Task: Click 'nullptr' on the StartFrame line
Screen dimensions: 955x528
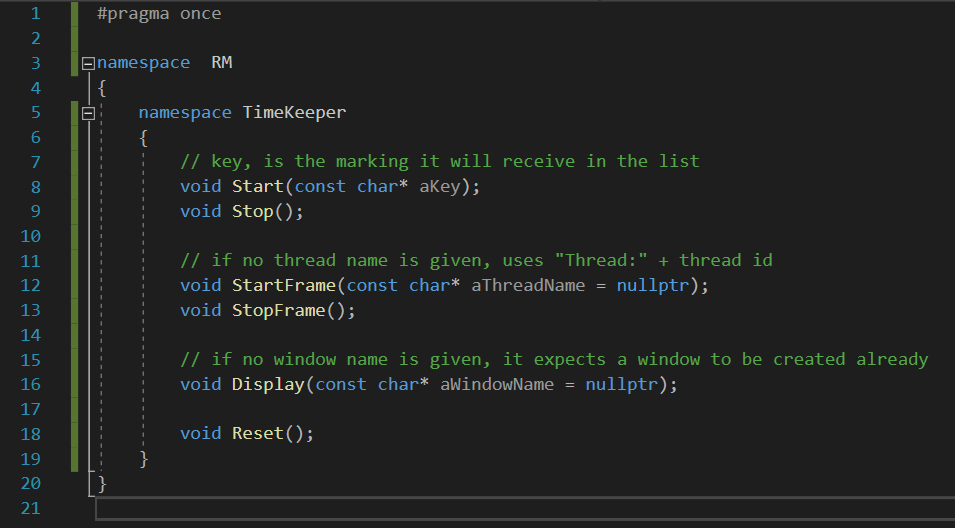Action: coord(653,286)
